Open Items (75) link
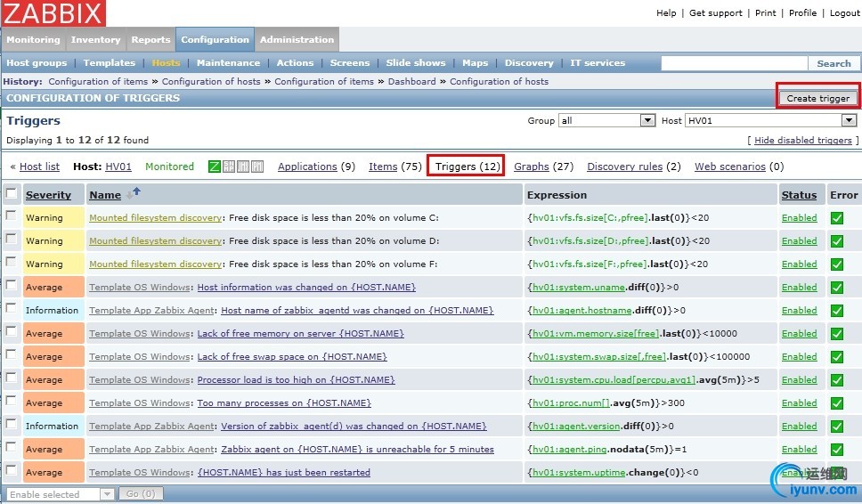862x504 pixels. point(383,167)
